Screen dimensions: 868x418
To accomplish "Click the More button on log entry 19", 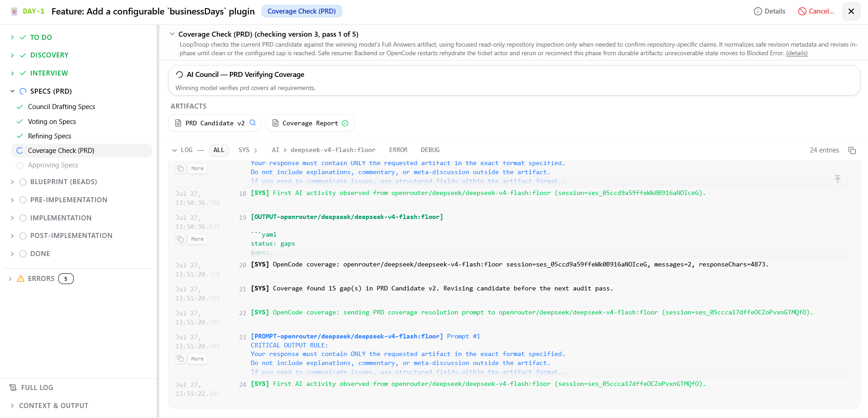I will pos(197,239).
